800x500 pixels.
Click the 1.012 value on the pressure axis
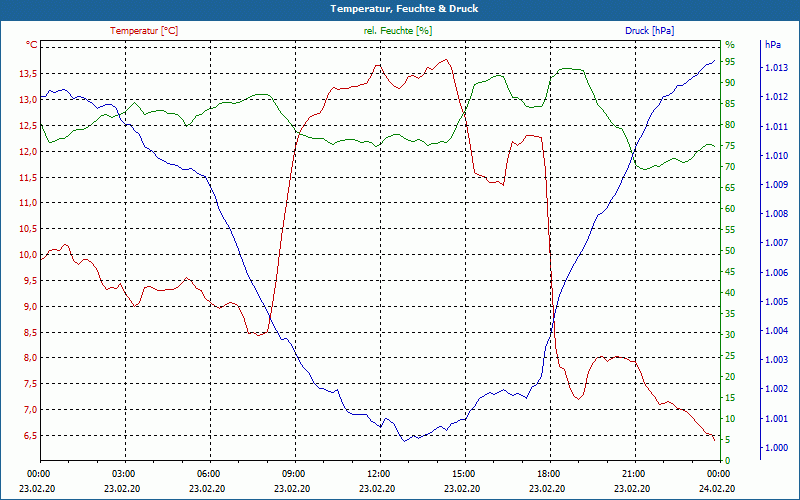click(776, 97)
